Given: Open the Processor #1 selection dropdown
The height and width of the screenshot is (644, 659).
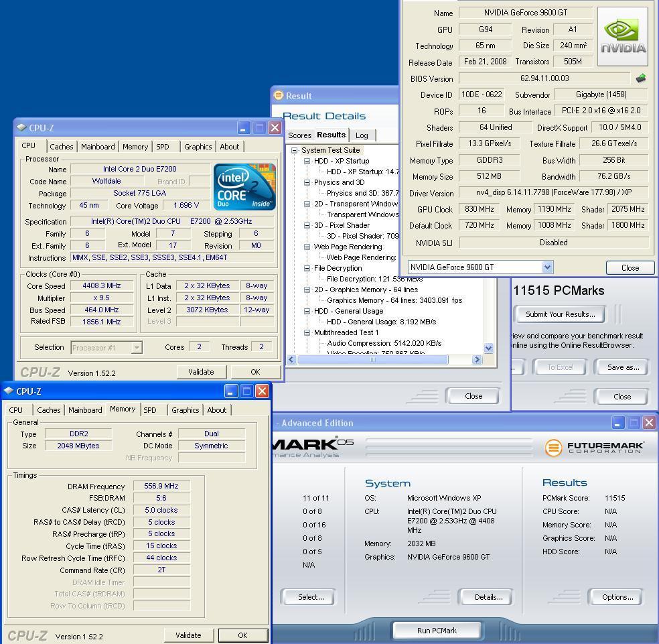Looking at the screenshot, I should point(136,347).
